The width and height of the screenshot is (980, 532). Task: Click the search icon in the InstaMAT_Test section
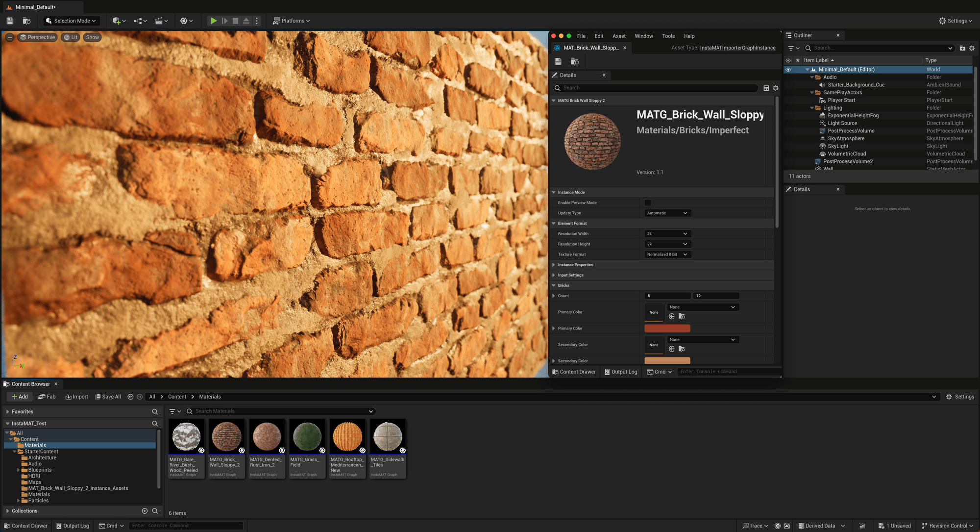click(x=155, y=423)
